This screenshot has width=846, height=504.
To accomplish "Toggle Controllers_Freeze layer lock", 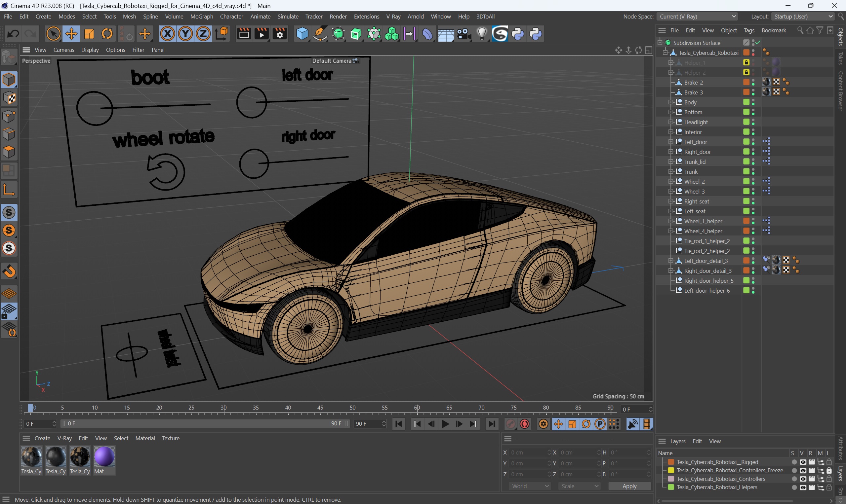I will [829, 470].
